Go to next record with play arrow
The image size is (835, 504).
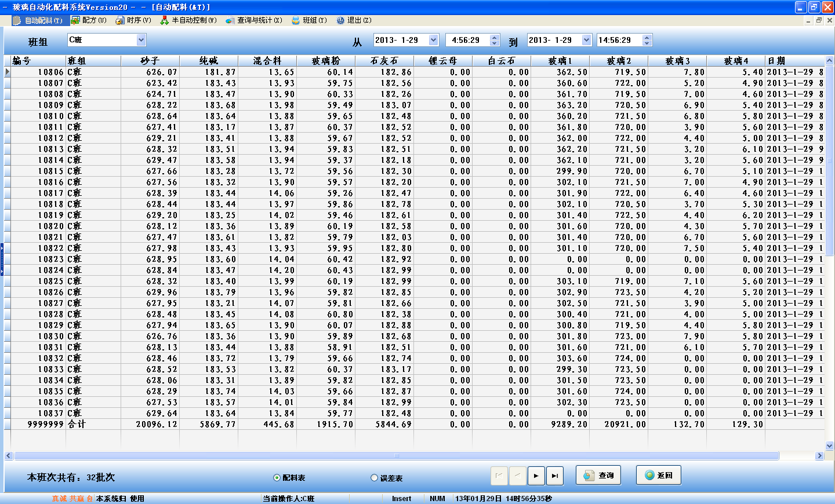pyautogui.click(x=536, y=476)
